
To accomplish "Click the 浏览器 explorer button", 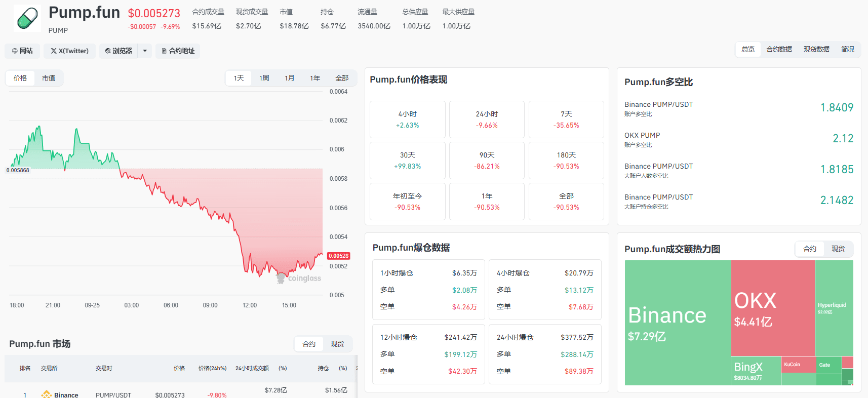I will coord(119,51).
